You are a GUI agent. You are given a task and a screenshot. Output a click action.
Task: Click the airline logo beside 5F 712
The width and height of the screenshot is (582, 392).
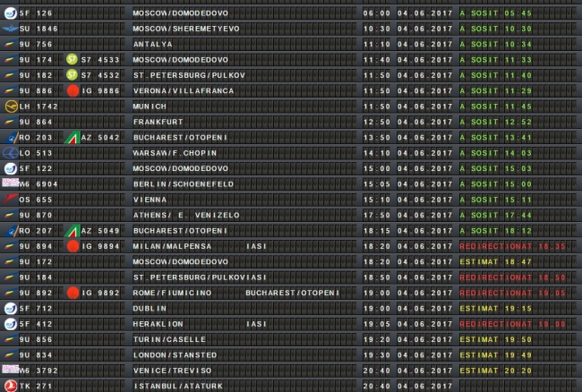11,308
